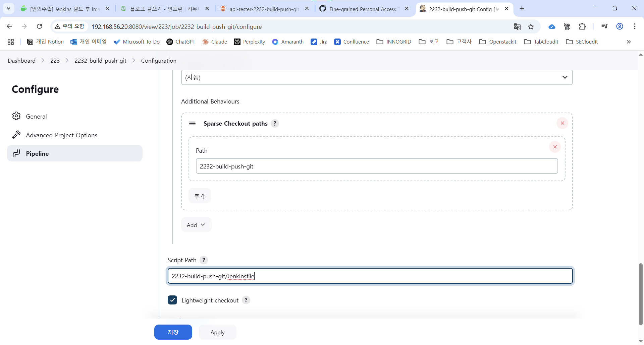Bookmark this page with the star icon

531,27
